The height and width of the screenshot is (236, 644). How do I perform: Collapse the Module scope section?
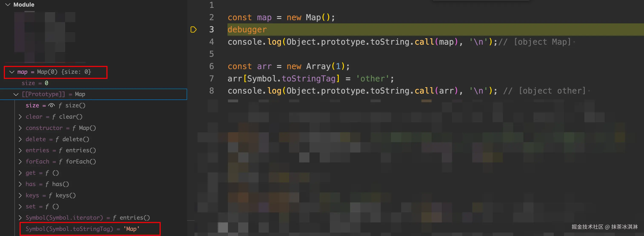[8, 4]
